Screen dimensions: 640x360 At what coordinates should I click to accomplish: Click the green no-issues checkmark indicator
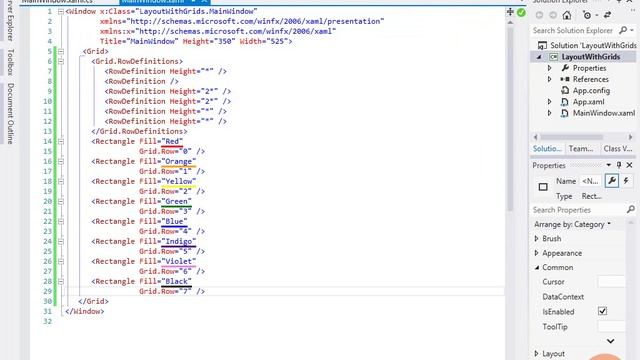tap(521, 13)
